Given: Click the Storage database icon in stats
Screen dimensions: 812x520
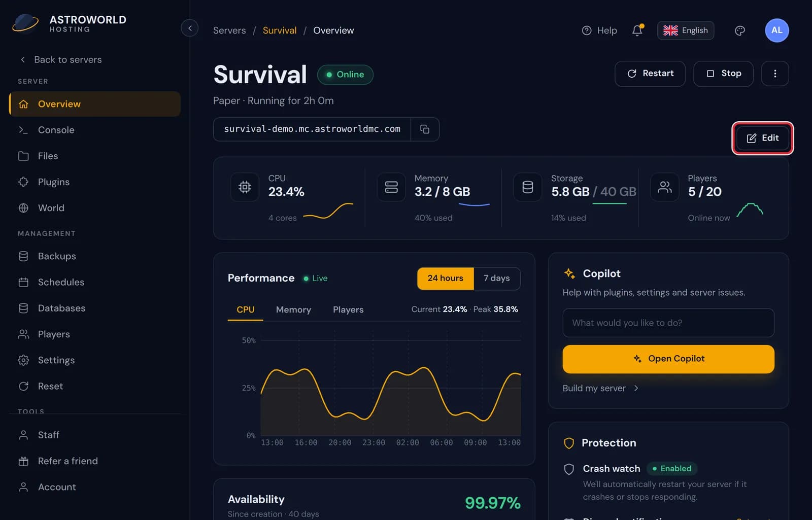Looking at the screenshot, I should [528, 187].
